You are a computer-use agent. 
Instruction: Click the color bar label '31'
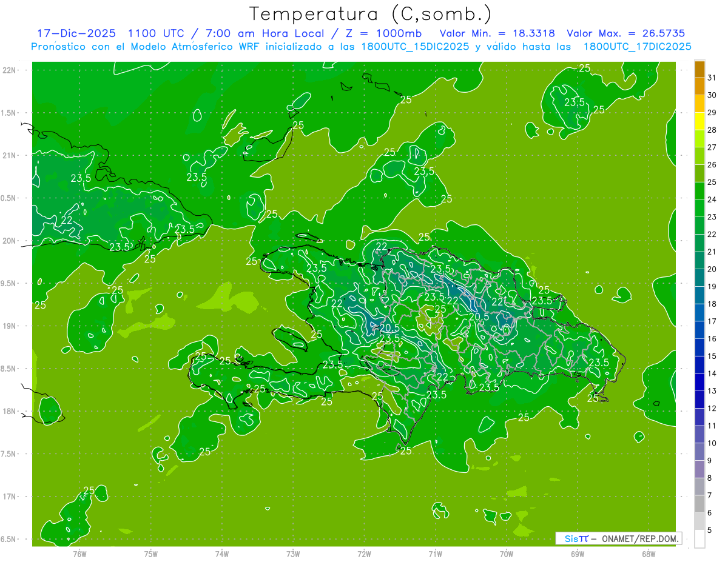pyautogui.click(x=712, y=78)
